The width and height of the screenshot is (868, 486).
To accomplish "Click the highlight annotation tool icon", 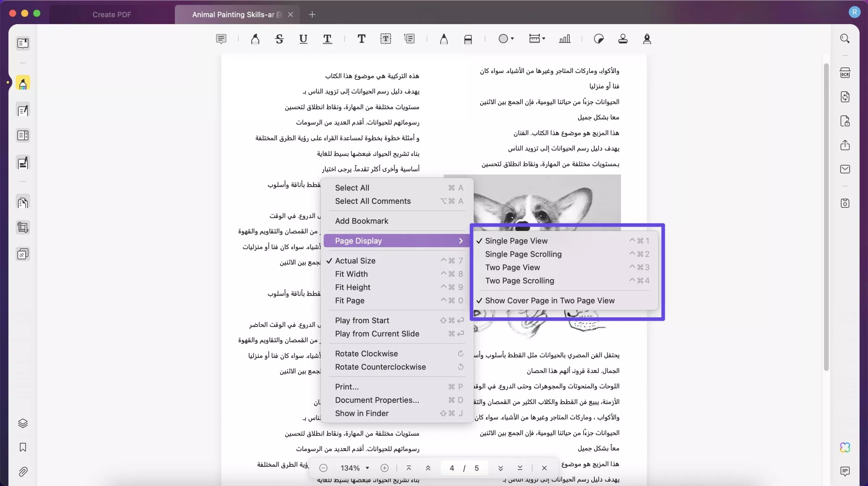I will 23,83.
